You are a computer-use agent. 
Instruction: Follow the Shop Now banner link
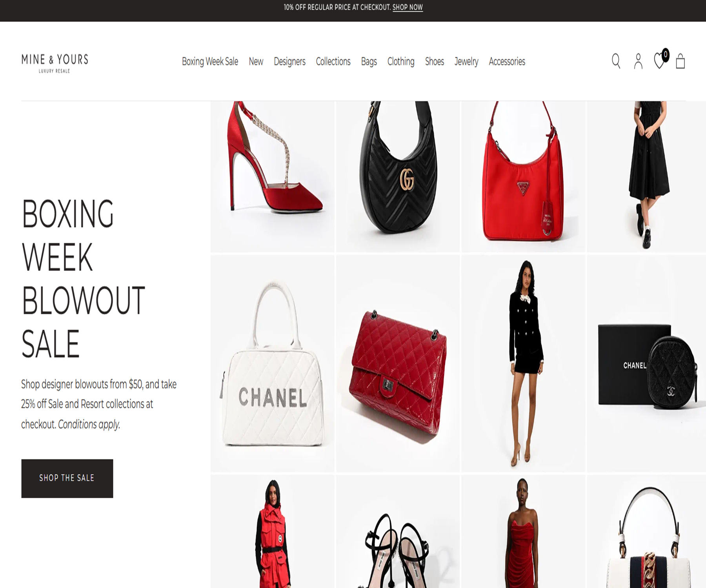[x=408, y=7]
